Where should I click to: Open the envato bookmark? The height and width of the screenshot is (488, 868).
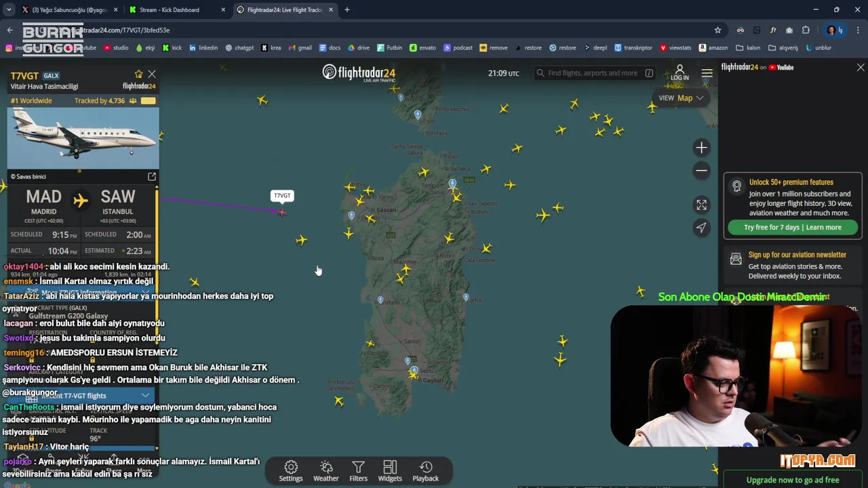point(422,47)
